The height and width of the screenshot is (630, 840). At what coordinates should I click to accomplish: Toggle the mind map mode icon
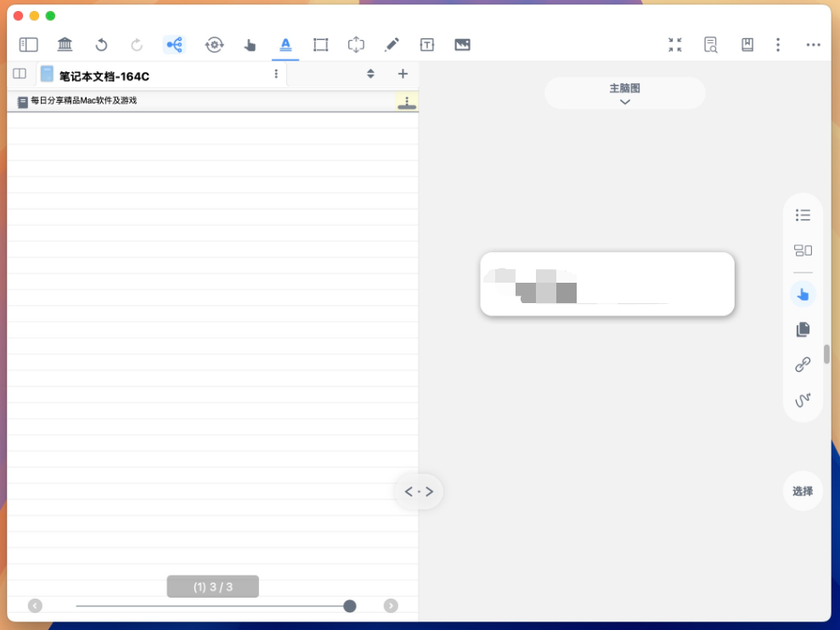point(174,45)
